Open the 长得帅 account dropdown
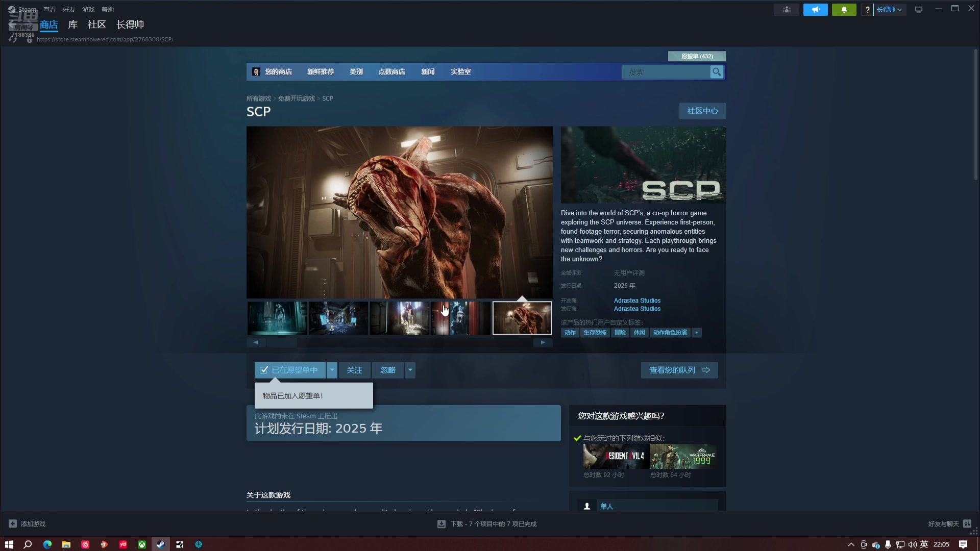 pos(890,10)
